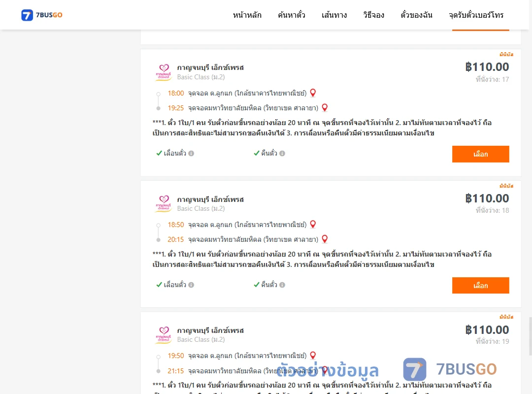Open เส้นทาง navigation item

(x=334, y=15)
